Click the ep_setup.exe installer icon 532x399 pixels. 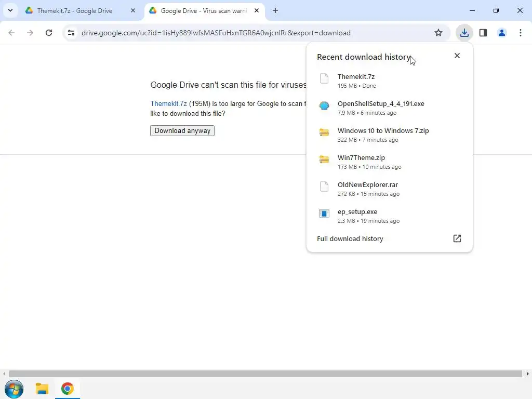(x=324, y=214)
